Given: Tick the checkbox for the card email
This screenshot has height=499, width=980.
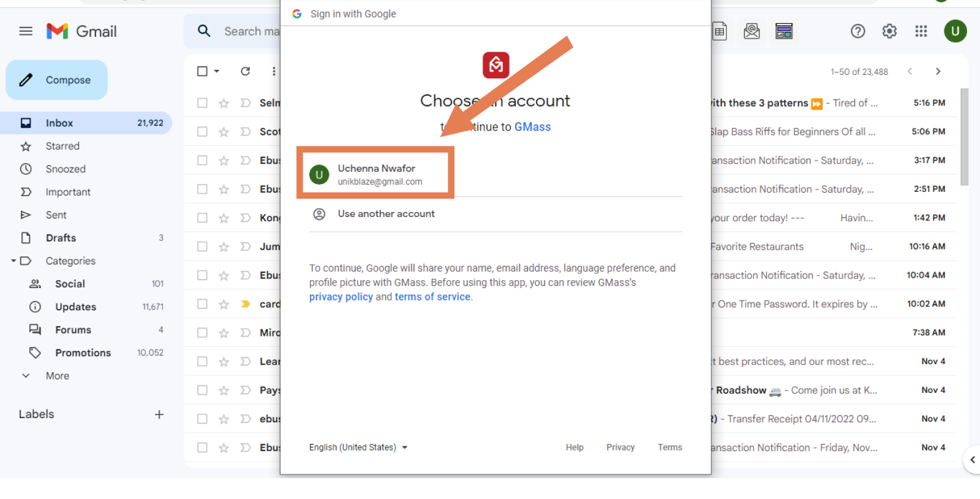Looking at the screenshot, I should pos(202,304).
